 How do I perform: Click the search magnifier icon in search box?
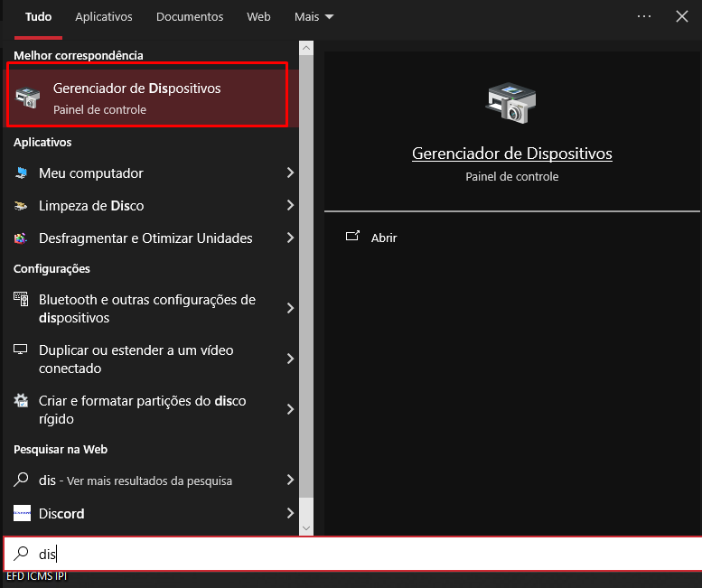point(21,554)
